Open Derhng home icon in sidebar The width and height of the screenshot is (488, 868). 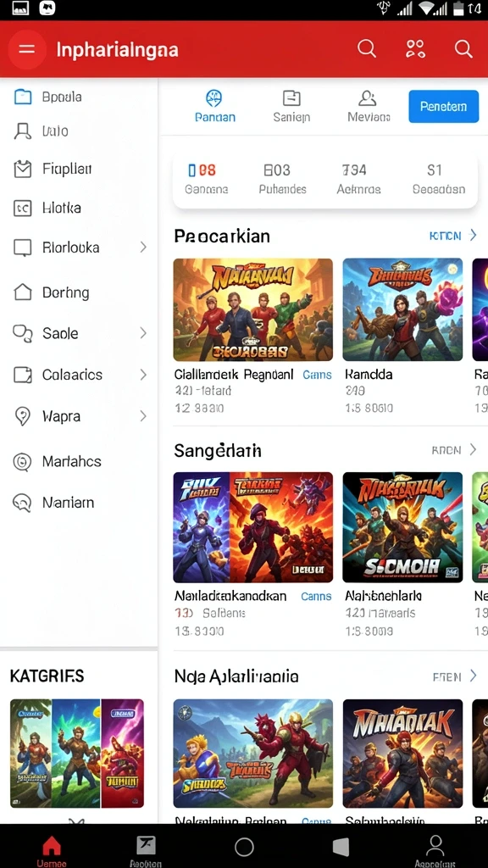(x=23, y=292)
